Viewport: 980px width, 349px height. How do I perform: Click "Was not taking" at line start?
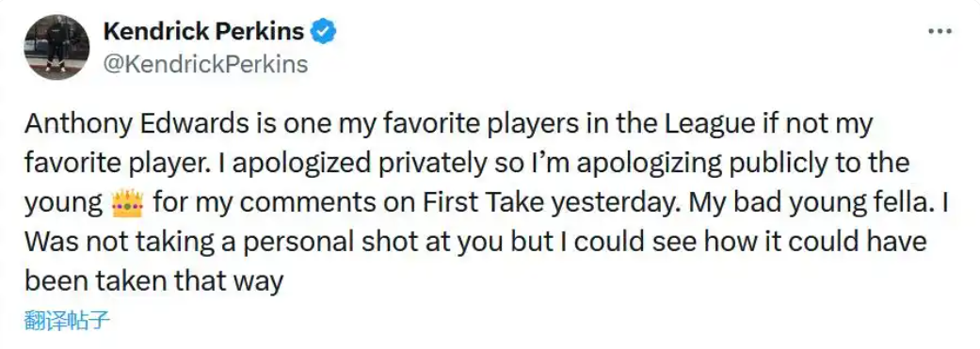tap(108, 244)
